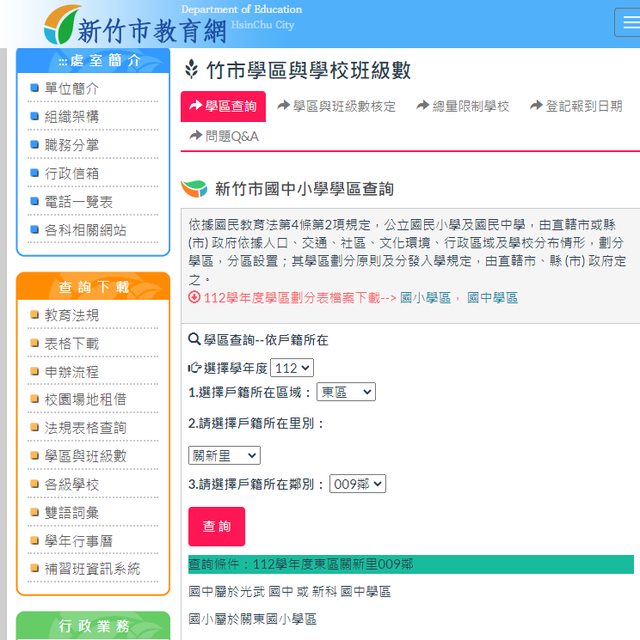
Task: Open 補習班資訊系統 in the sidebar
Action: coord(92,568)
